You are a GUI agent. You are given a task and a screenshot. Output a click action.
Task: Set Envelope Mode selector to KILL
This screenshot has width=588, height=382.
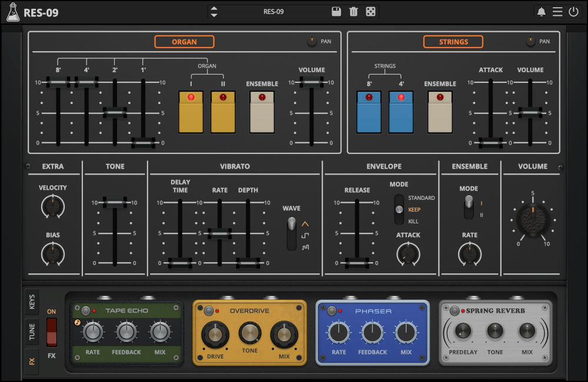[399, 221]
